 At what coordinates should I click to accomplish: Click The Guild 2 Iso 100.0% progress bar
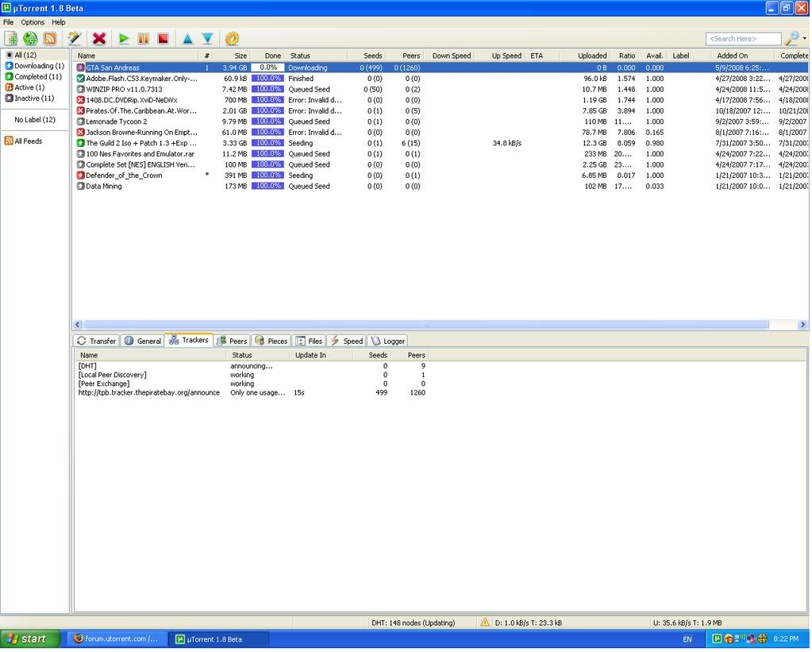(267, 143)
